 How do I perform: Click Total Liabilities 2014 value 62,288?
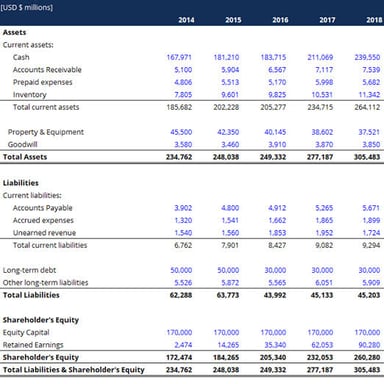point(181,295)
